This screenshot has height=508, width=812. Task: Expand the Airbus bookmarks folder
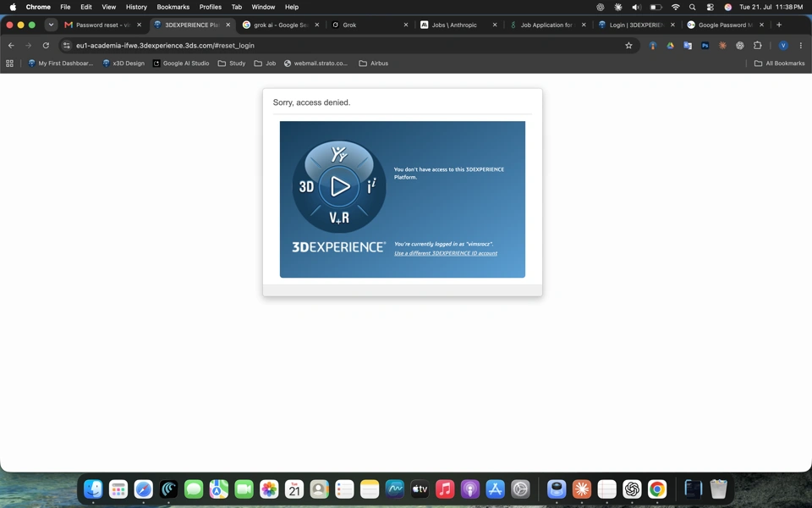point(373,63)
